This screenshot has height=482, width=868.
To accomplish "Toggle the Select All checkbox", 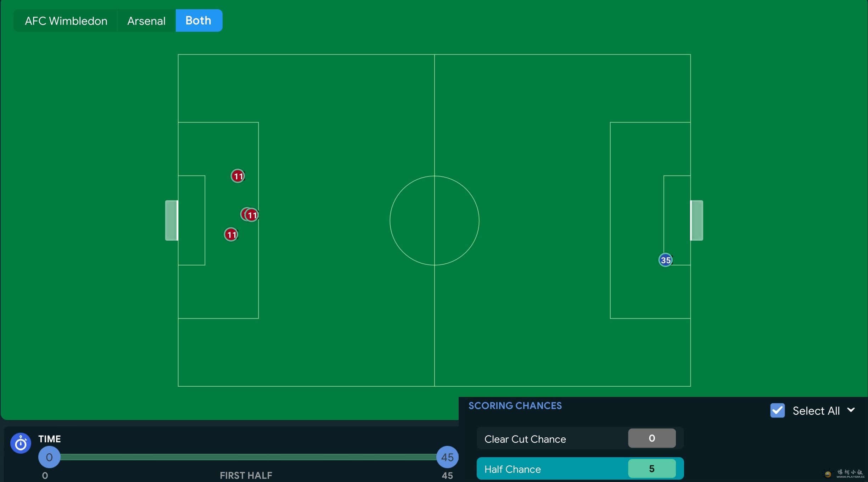I will (777, 410).
